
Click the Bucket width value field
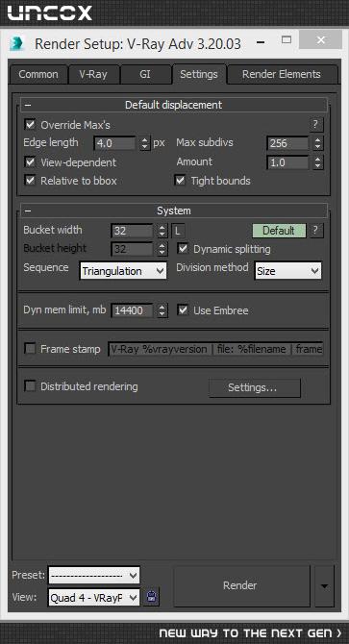pyautogui.click(x=133, y=231)
